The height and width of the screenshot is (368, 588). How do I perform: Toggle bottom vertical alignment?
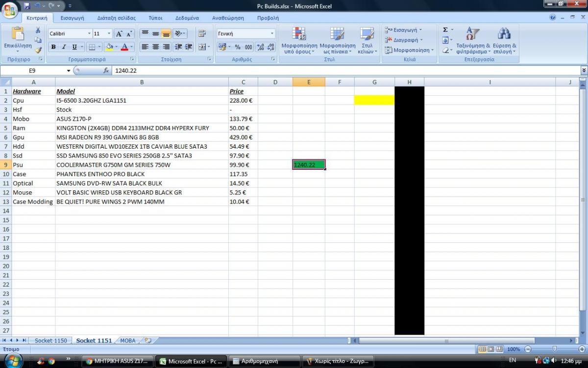click(166, 34)
